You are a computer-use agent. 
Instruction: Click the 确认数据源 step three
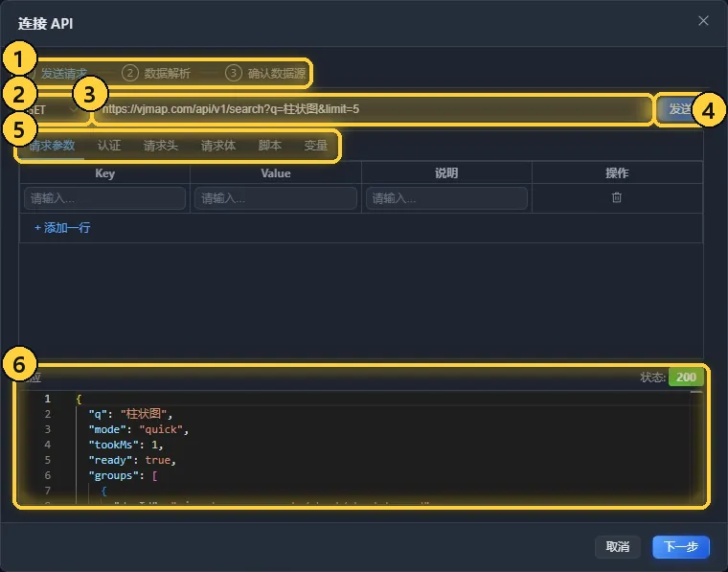265,73
